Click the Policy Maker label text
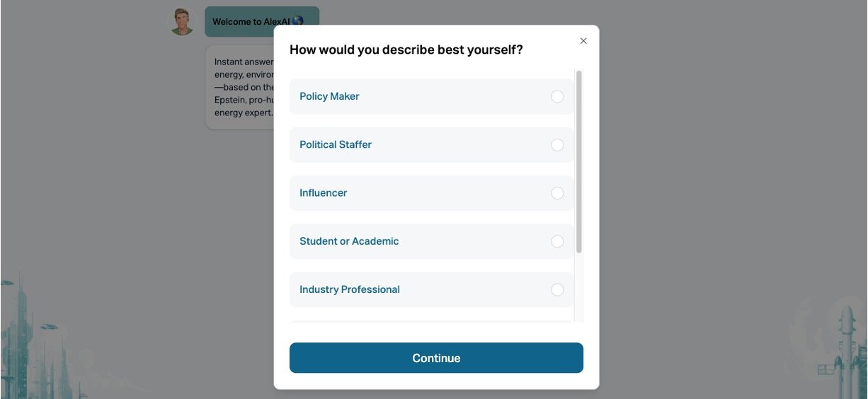 pyautogui.click(x=329, y=96)
